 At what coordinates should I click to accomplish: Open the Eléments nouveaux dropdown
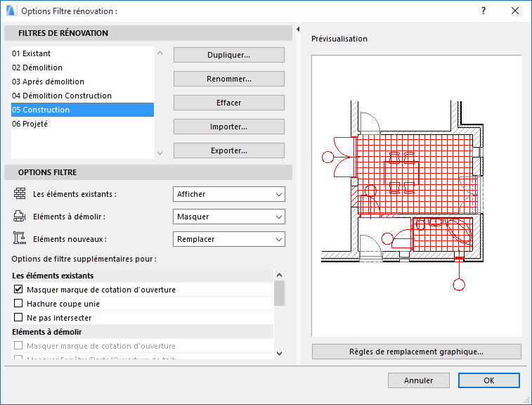click(x=229, y=239)
